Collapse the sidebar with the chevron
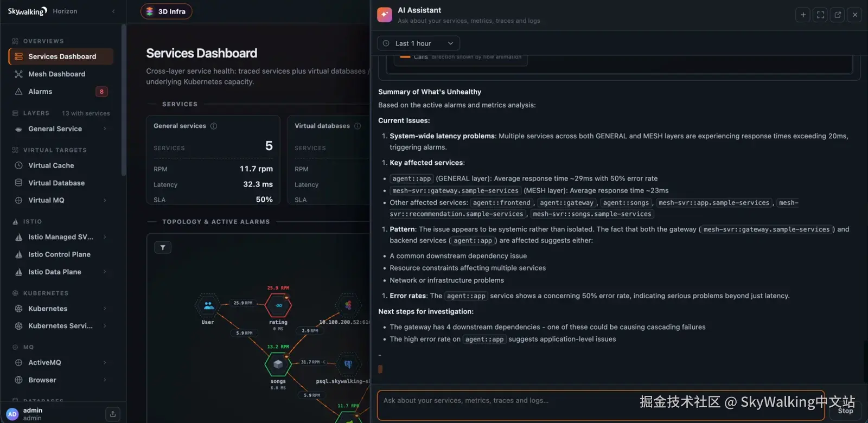 (x=113, y=11)
